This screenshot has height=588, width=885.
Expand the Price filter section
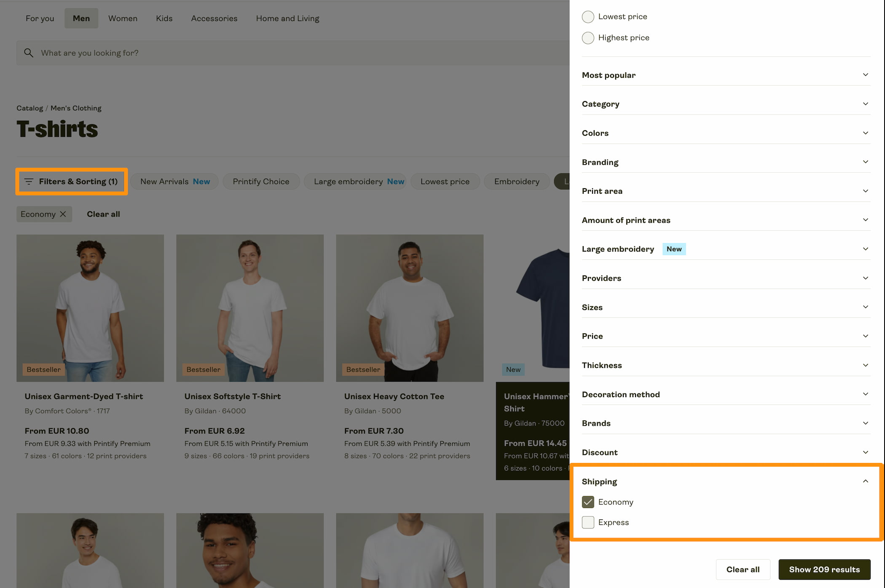726,336
